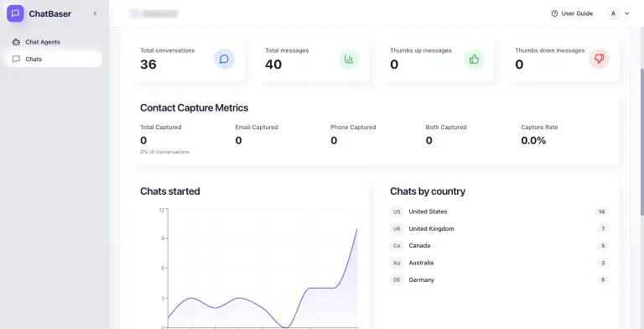644x329 pixels.
Task: Click the thumbs down icon
Action: pos(600,60)
